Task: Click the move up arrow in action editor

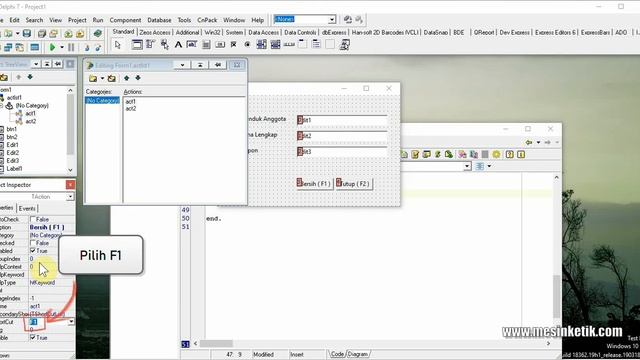Action: 127,78
